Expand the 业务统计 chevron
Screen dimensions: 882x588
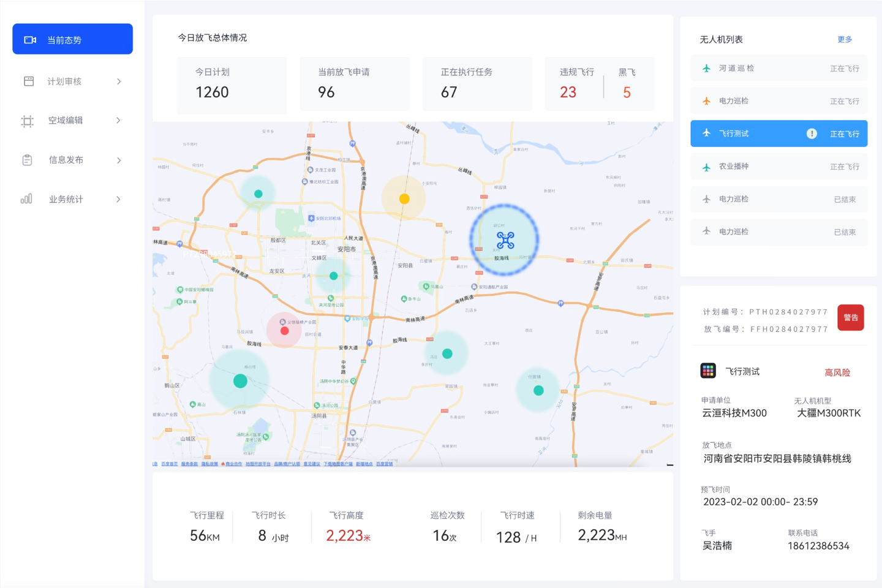[119, 199]
